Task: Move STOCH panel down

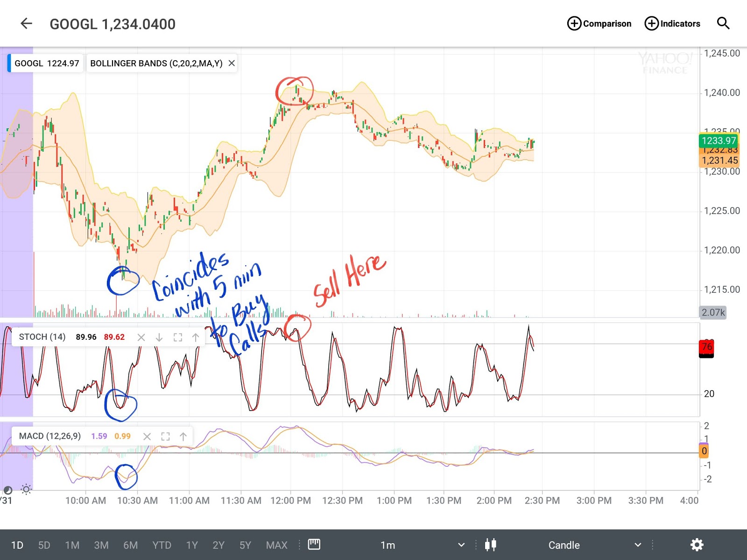Action: tap(159, 337)
